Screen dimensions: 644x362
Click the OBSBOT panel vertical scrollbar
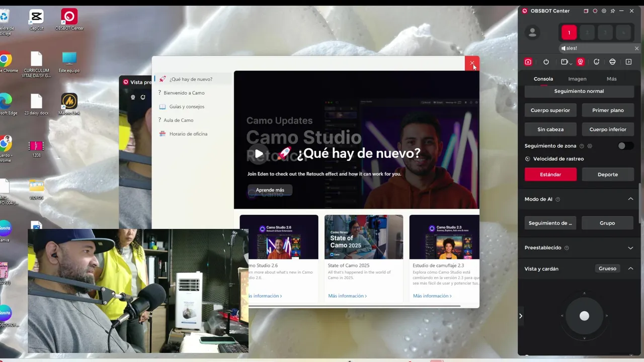coord(640,204)
